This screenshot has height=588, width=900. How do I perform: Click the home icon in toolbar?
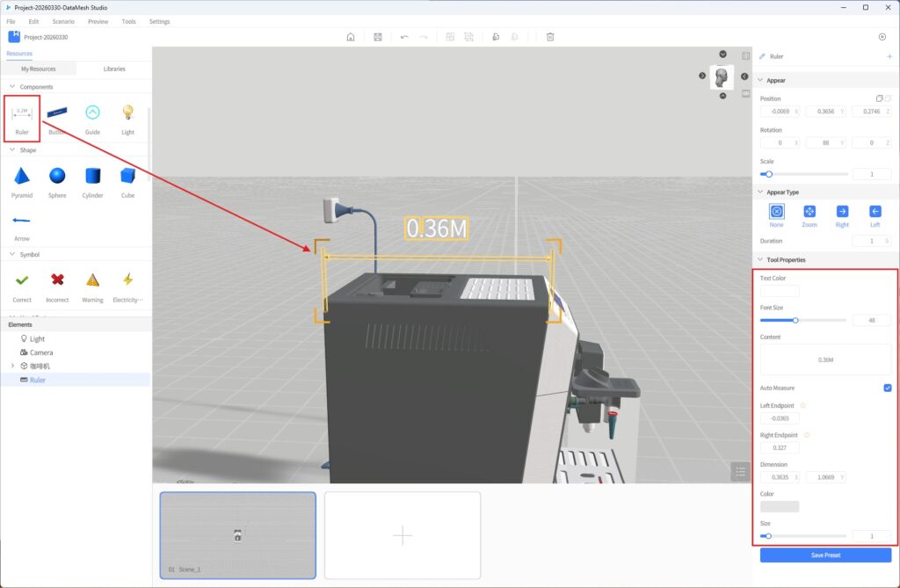pos(351,37)
